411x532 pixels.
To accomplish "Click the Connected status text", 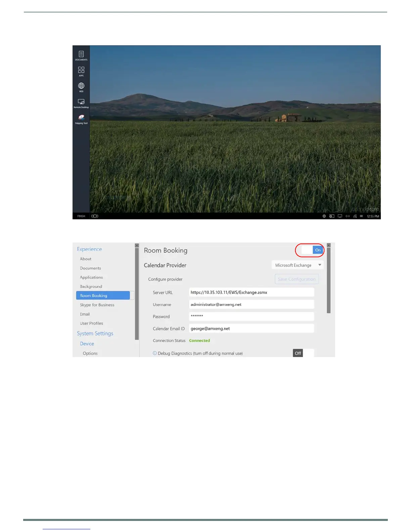I will [199, 341].
